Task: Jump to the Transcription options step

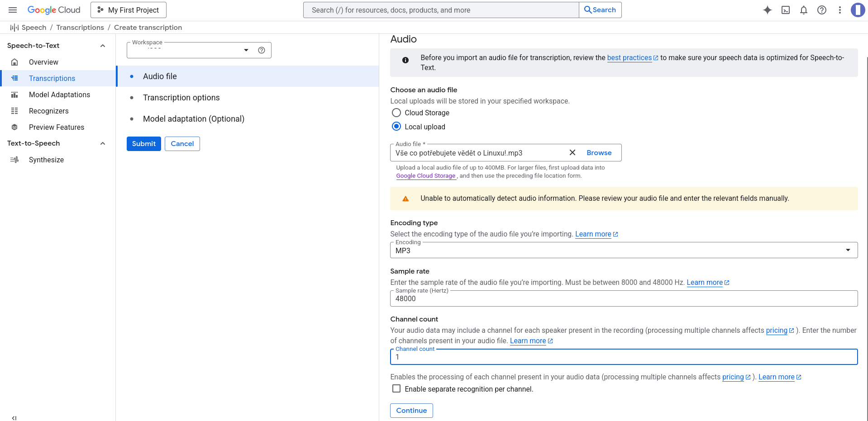Action: pyautogui.click(x=181, y=98)
